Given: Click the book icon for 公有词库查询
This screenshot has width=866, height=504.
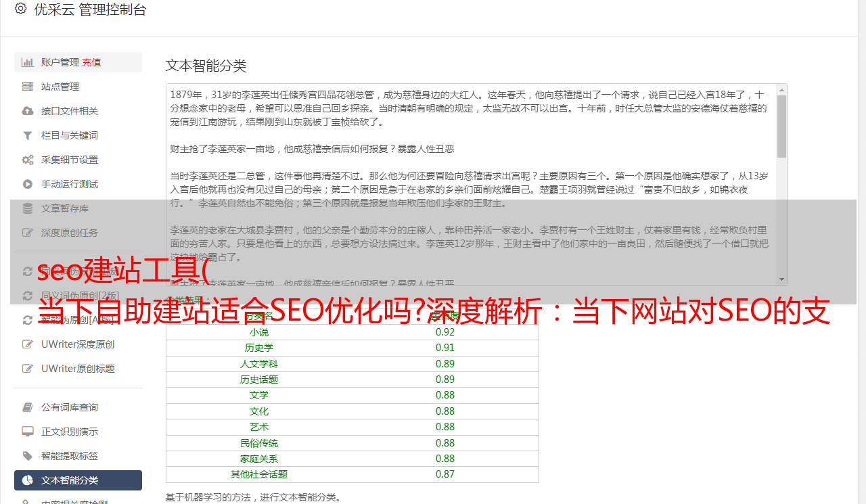Looking at the screenshot, I should pyautogui.click(x=28, y=407).
